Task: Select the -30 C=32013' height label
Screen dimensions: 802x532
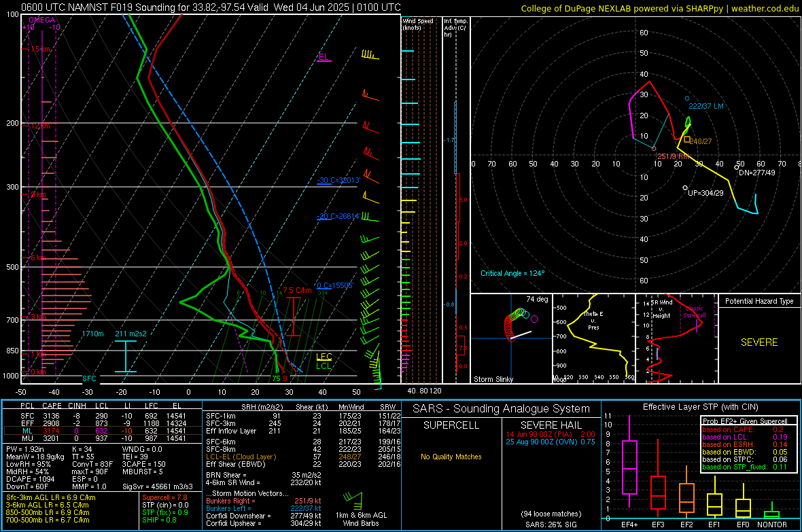Action: (338, 180)
